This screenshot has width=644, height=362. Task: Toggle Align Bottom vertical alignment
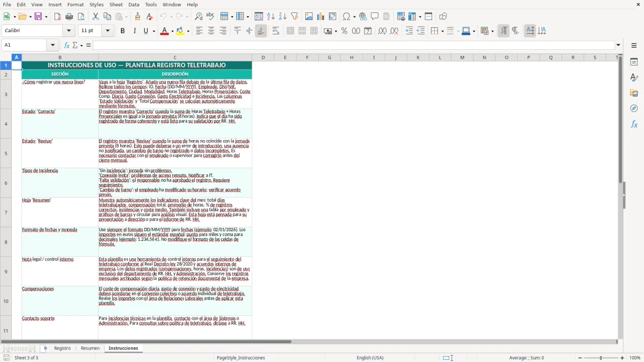(x=261, y=31)
